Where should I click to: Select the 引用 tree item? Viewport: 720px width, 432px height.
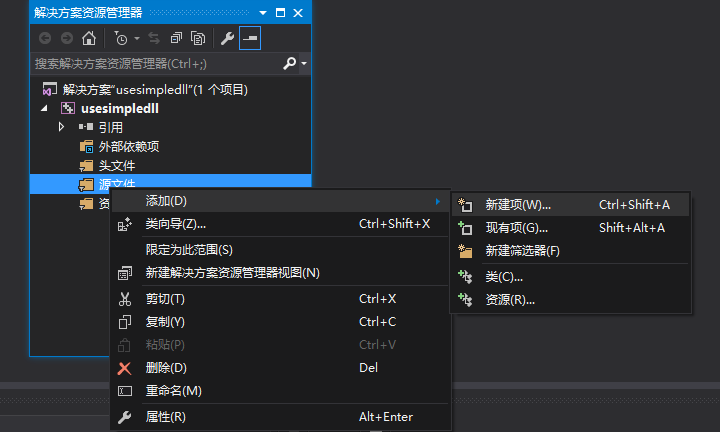[111, 127]
